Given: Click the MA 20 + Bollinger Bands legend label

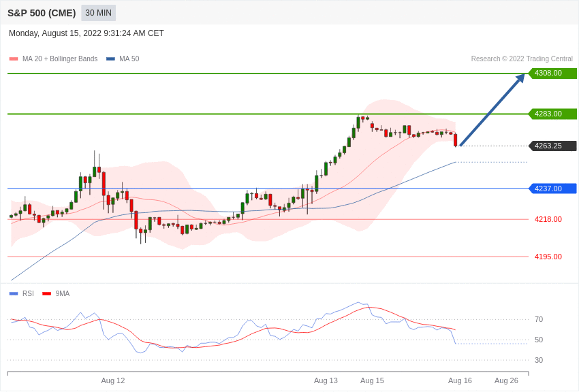Looking at the screenshot, I should (x=60, y=59).
